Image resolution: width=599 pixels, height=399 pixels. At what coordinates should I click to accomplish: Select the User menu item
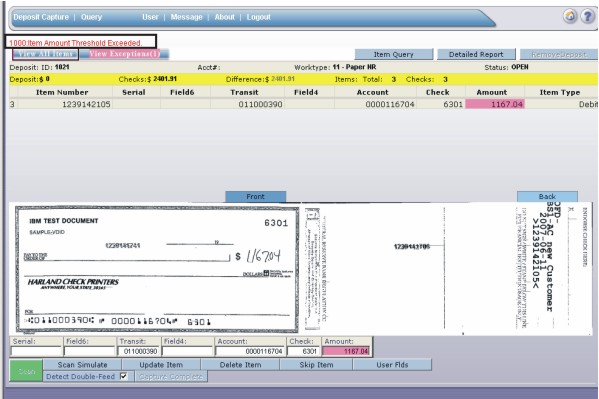pyautogui.click(x=150, y=17)
